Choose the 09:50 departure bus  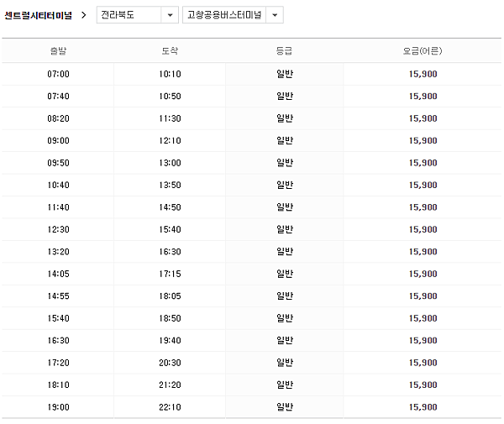click(x=58, y=163)
